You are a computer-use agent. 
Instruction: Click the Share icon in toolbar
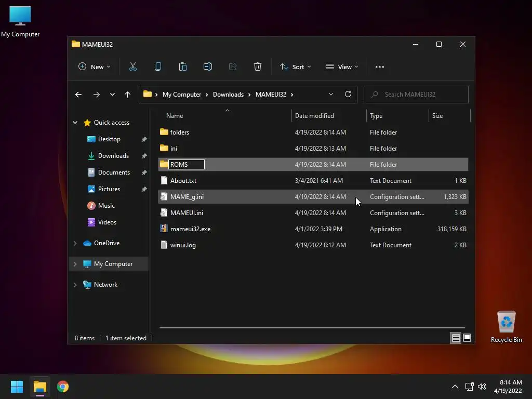232,67
